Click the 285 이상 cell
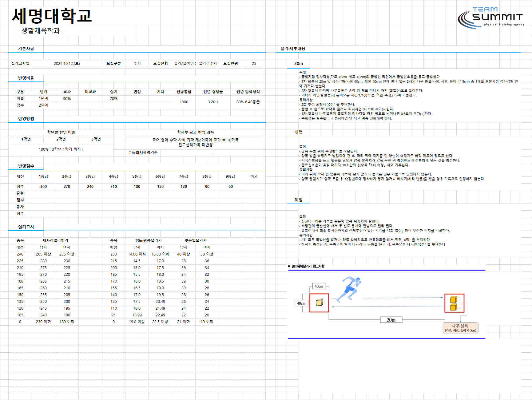The height and width of the screenshot is (400, 532). [x=43, y=254]
